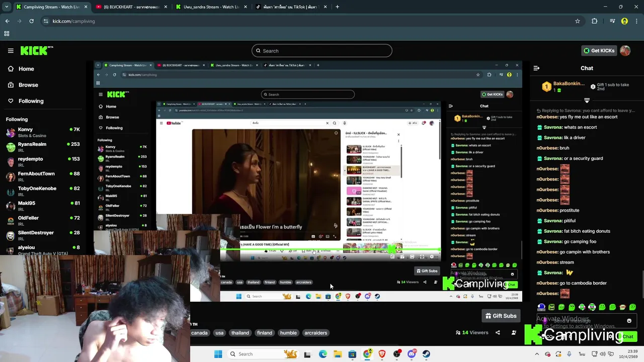Open Microsoft Edge from the taskbar
Image resolution: width=644 pixels, height=362 pixels.
323,354
